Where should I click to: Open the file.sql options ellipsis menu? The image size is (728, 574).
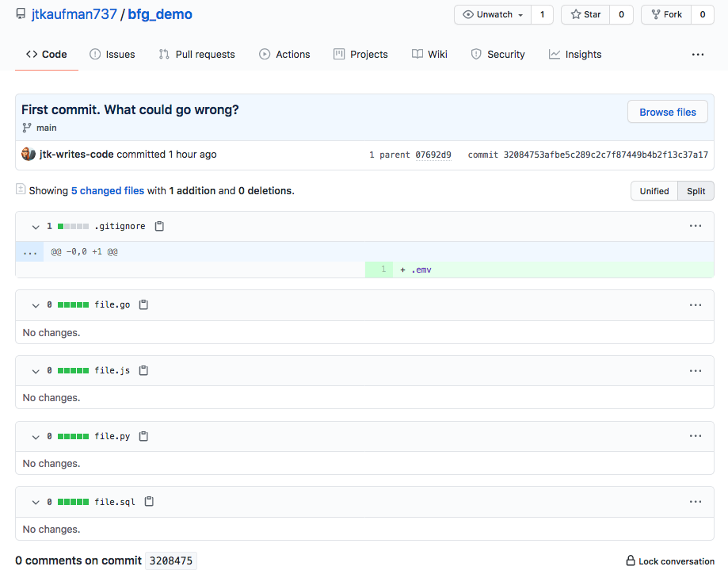point(696,501)
